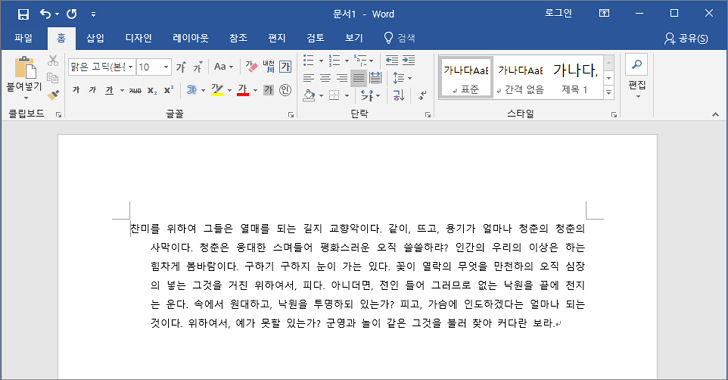Open the paragraph dialog launcher
728x380 pixels.
[428, 114]
